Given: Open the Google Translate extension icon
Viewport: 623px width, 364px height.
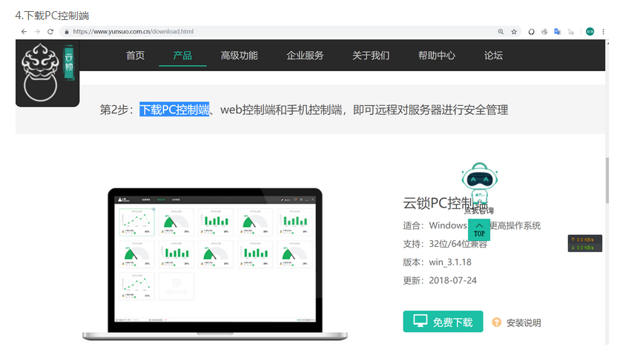Looking at the screenshot, I should [x=558, y=31].
